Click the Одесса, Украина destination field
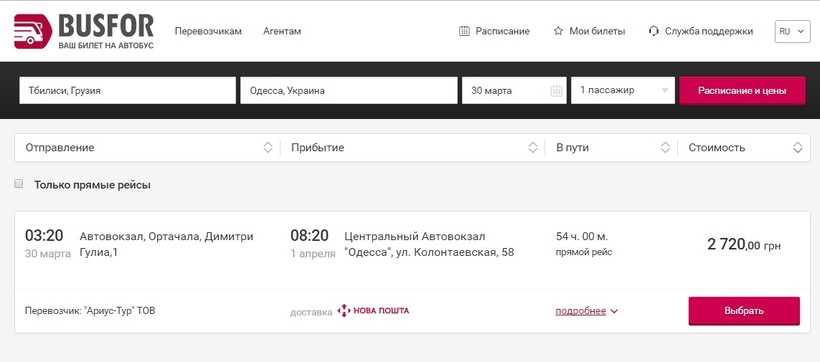The image size is (820, 362). coord(349,90)
